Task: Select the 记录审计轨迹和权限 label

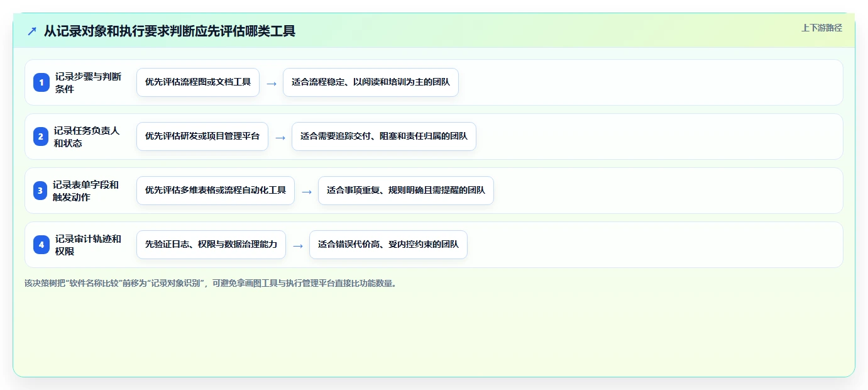Action: point(88,245)
